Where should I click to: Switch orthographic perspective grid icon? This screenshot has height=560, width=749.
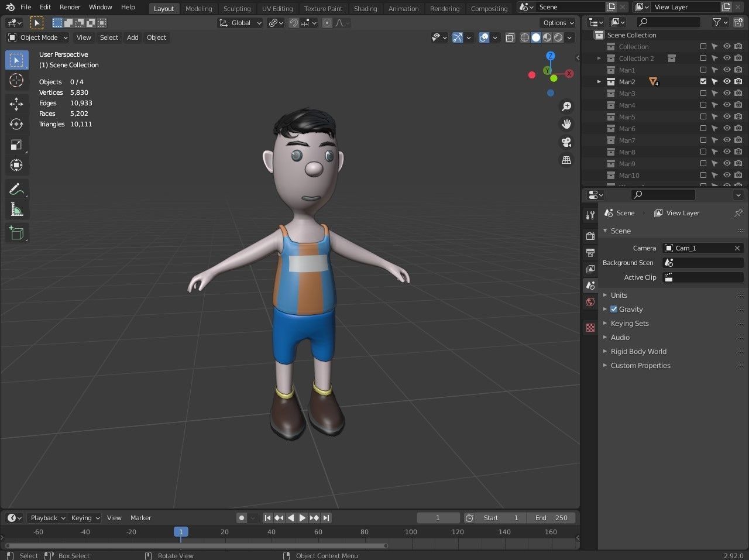(x=566, y=160)
